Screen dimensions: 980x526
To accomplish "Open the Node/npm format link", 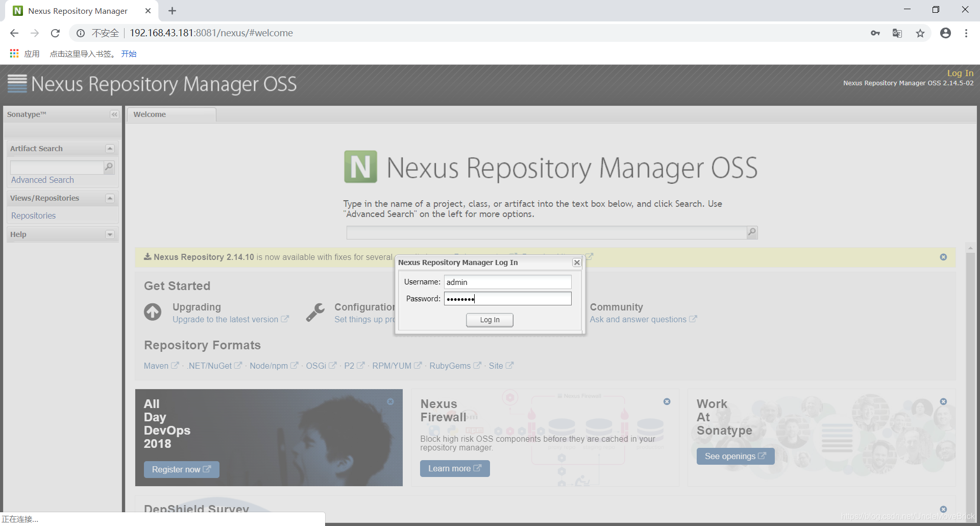I will (x=274, y=366).
